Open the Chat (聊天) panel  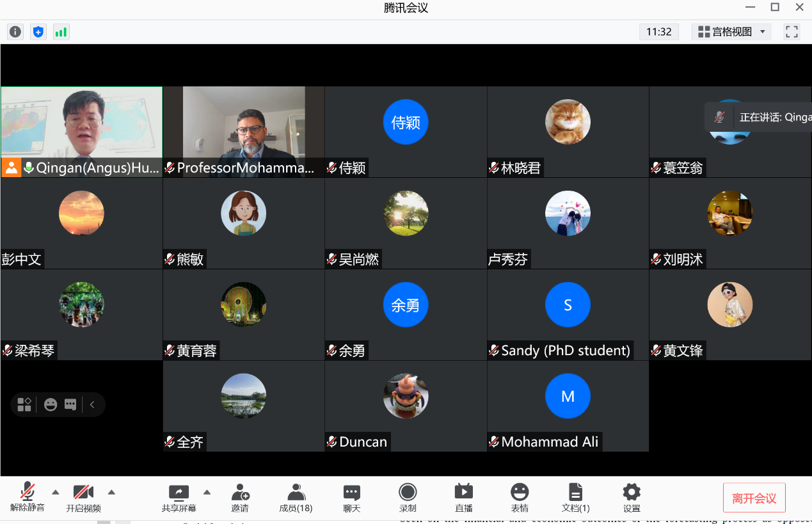point(351,498)
